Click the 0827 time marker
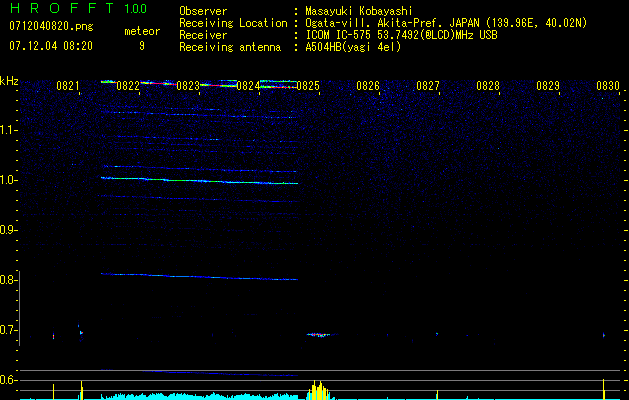The width and height of the screenshot is (629, 400). (x=428, y=86)
